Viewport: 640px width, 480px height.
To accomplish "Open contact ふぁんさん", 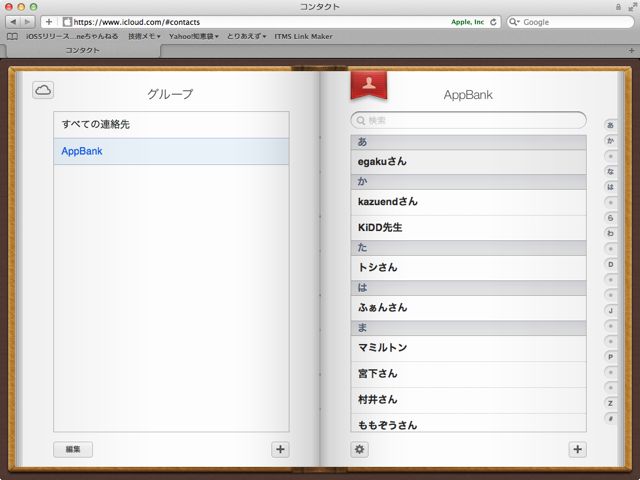I will [469, 308].
